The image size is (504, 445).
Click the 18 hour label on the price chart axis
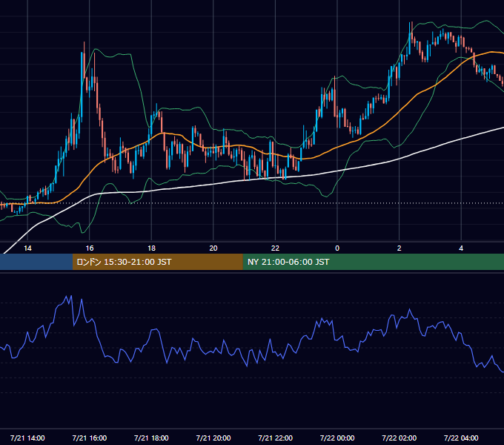coord(151,248)
